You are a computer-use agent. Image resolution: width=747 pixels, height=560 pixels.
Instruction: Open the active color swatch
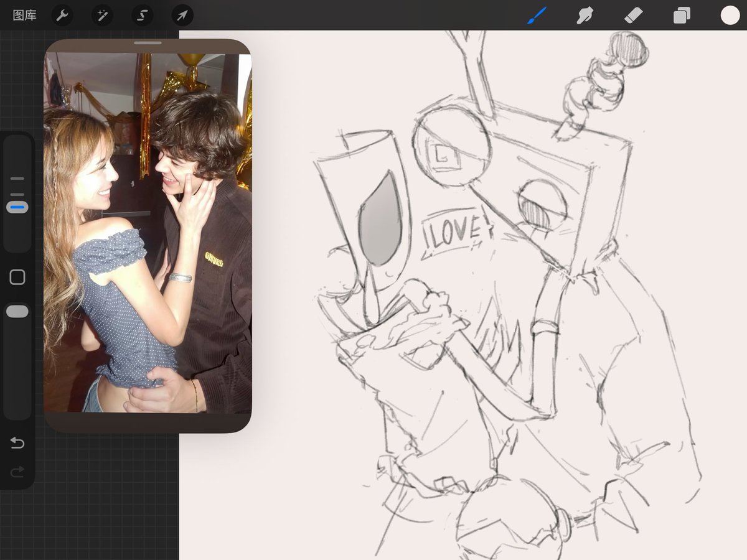[730, 15]
